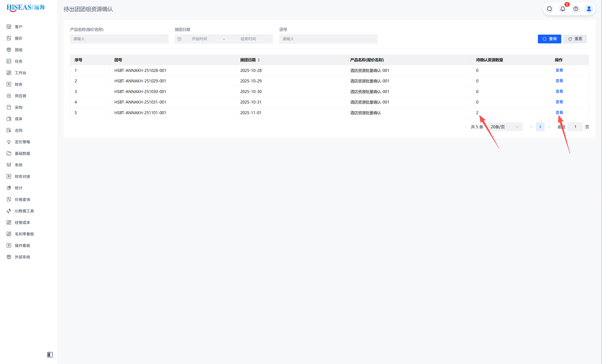
Task: Open the search icon in header
Action: [x=549, y=9]
